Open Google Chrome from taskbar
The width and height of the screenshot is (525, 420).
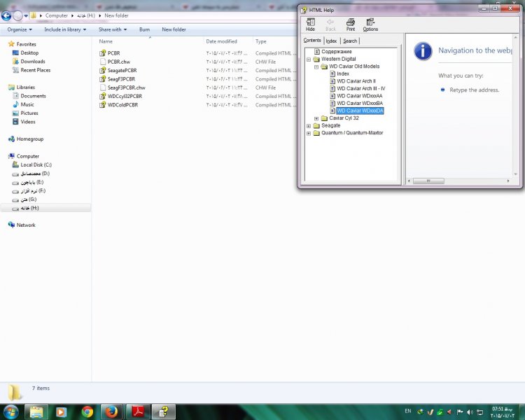87,412
